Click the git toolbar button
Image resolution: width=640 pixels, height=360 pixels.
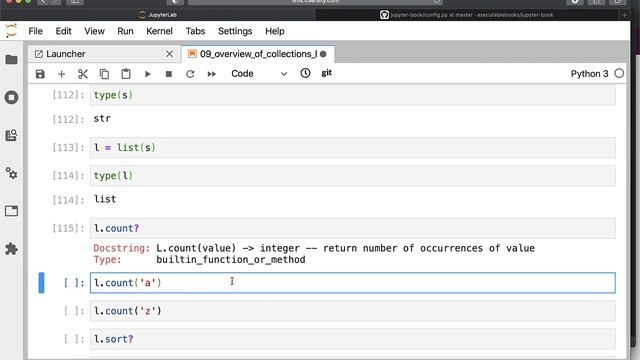point(327,73)
